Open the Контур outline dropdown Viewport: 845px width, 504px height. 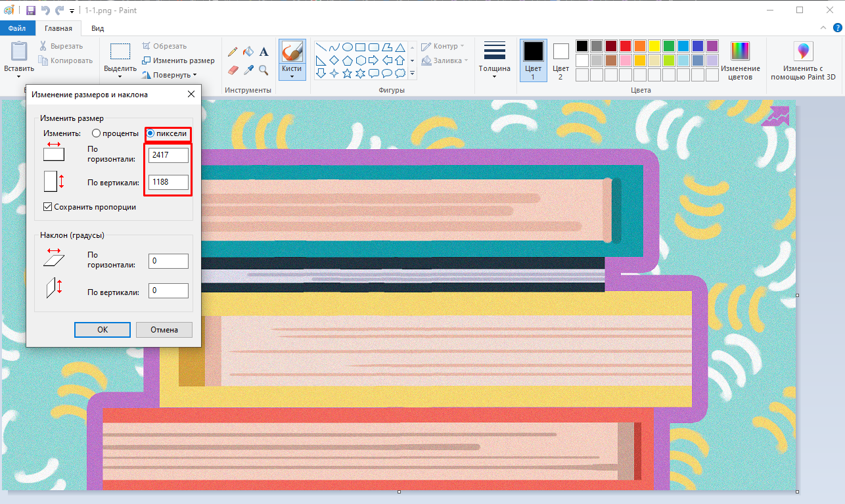[444, 46]
